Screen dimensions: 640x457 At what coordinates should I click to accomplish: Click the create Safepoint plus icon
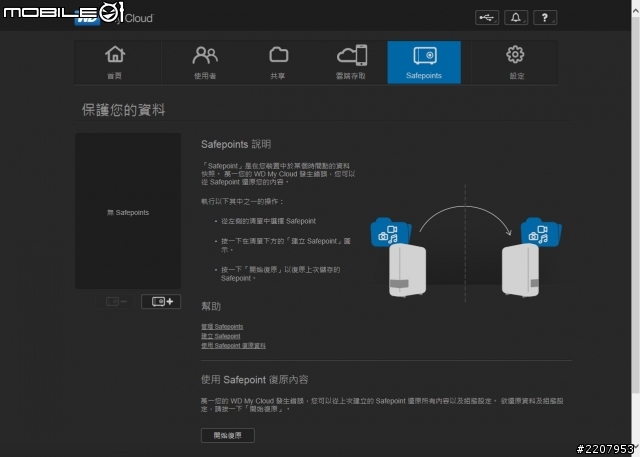click(161, 302)
